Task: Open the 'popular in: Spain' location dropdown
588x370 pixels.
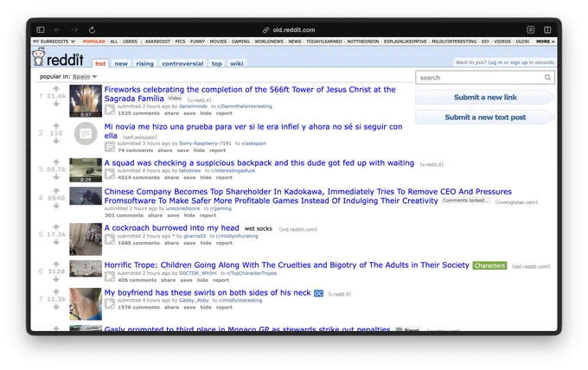Action: pos(85,76)
